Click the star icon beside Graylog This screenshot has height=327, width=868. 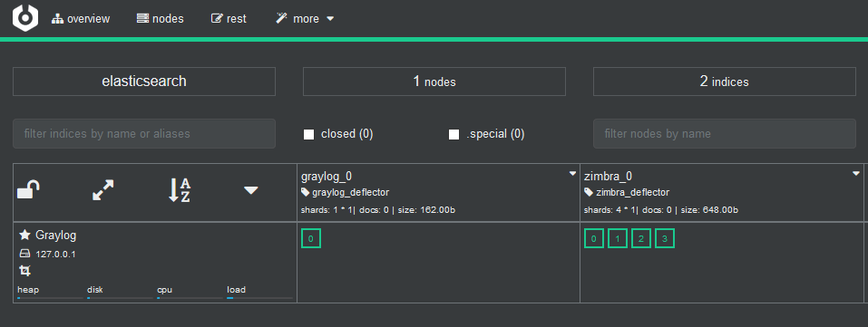pos(24,236)
